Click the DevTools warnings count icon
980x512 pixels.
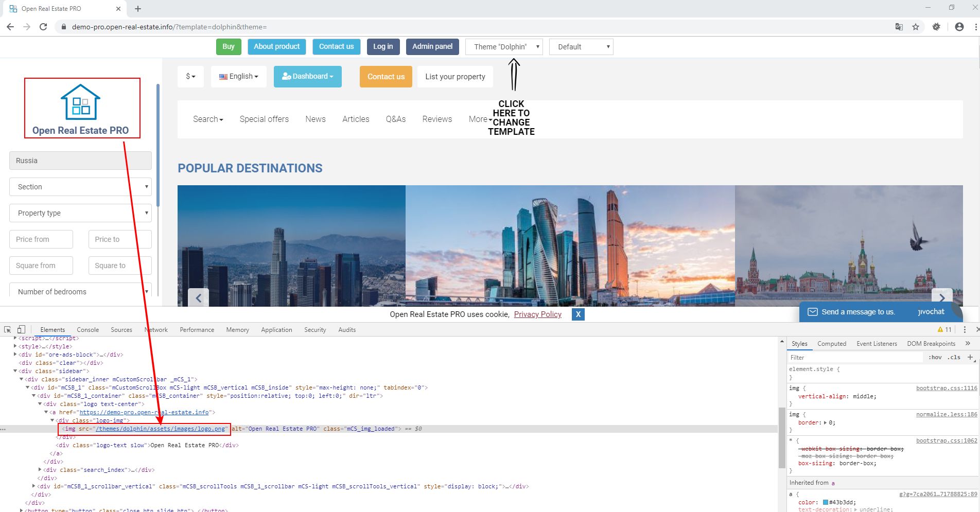tap(944, 329)
